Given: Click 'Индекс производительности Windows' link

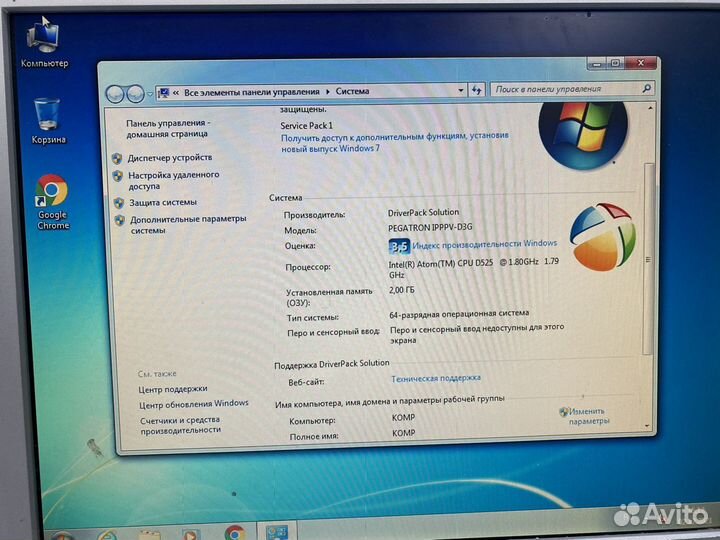Looking at the screenshot, I should (485, 244).
